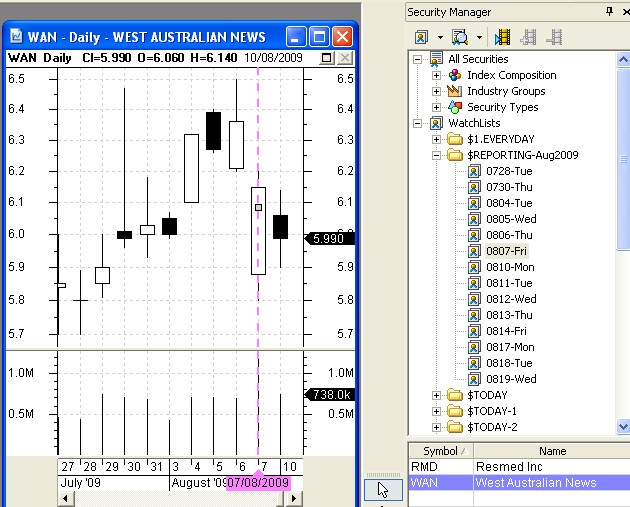The height and width of the screenshot is (507, 630).
Task: Pin the Security Manager panel
Action: pos(610,12)
